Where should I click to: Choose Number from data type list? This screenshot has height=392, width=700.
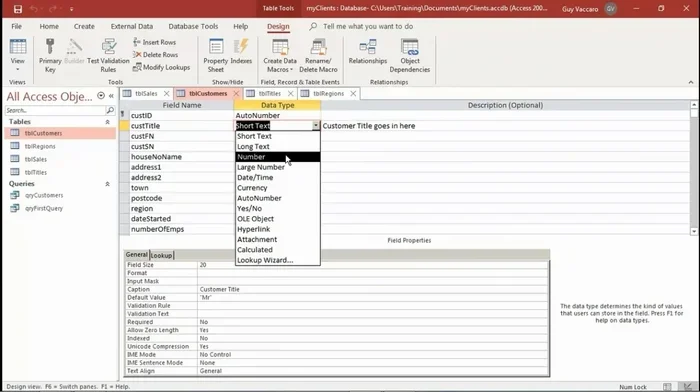tap(278, 157)
